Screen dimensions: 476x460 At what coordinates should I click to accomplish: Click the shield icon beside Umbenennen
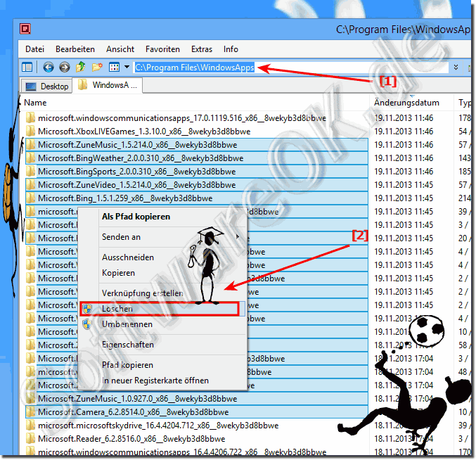pos(87,324)
